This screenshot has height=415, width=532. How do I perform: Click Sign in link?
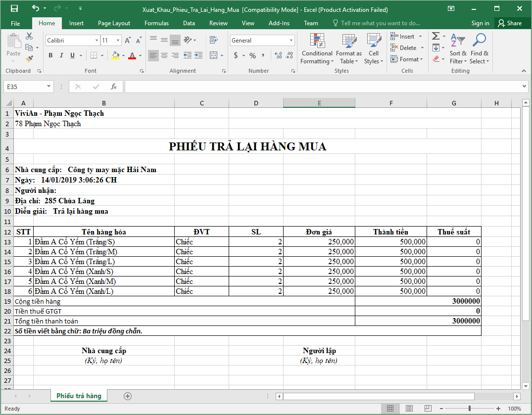click(x=480, y=23)
